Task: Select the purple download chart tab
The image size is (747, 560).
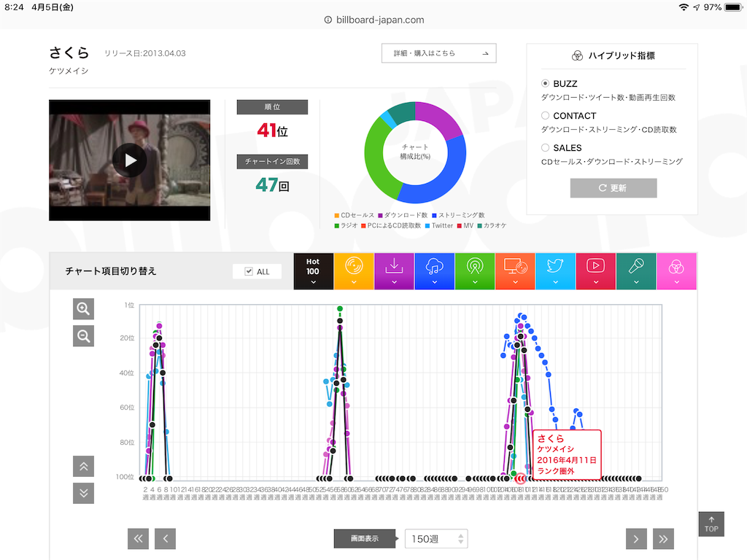Action: [x=394, y=271]
